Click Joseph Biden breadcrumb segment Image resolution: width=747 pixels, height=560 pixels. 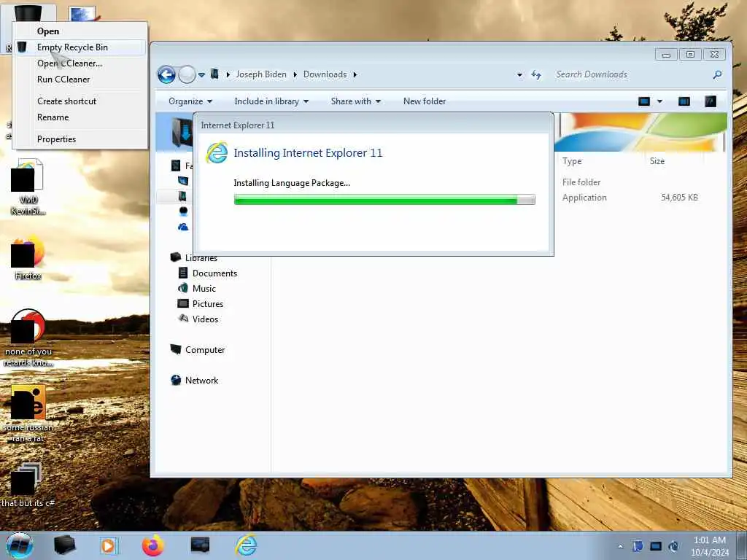click(261, 74)
